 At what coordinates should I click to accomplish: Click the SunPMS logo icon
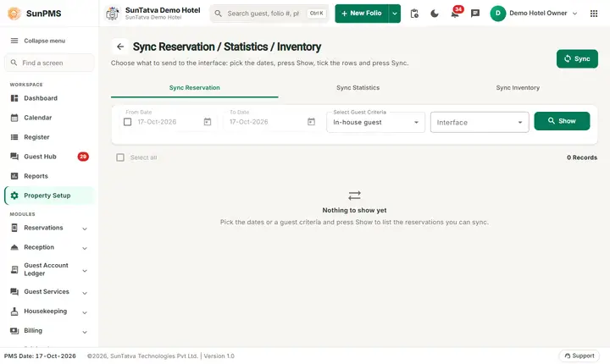[x=14, y=14]
